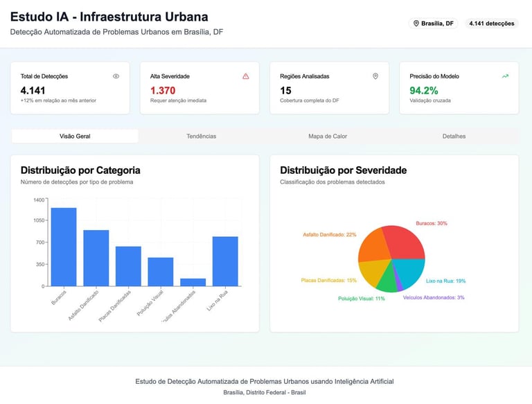Viewport: 532px width, 404px height.
Task: Click the 'Poluição Visual: 11%' pie label
Action: (x=362, y=299)
